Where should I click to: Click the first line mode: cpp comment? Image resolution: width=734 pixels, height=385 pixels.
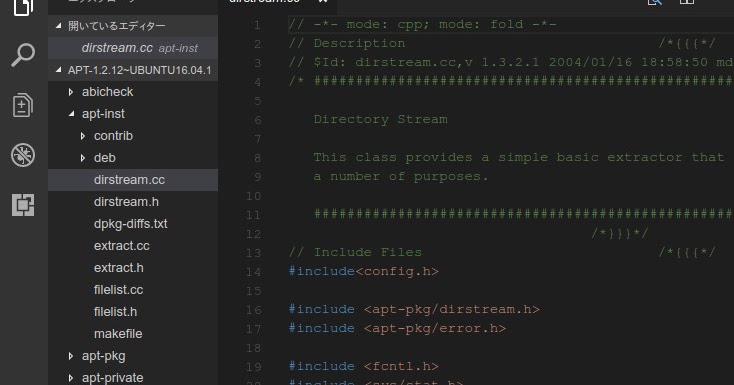coord(423,24)
